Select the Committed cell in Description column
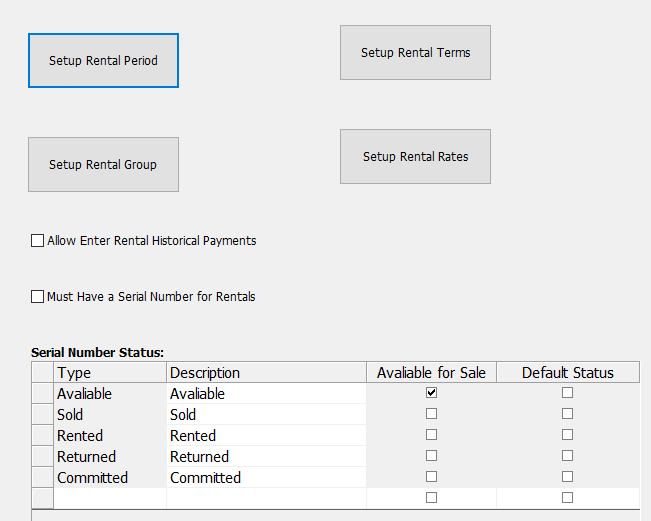This screenshot has width=651, height=521. [x=266, y=477]
